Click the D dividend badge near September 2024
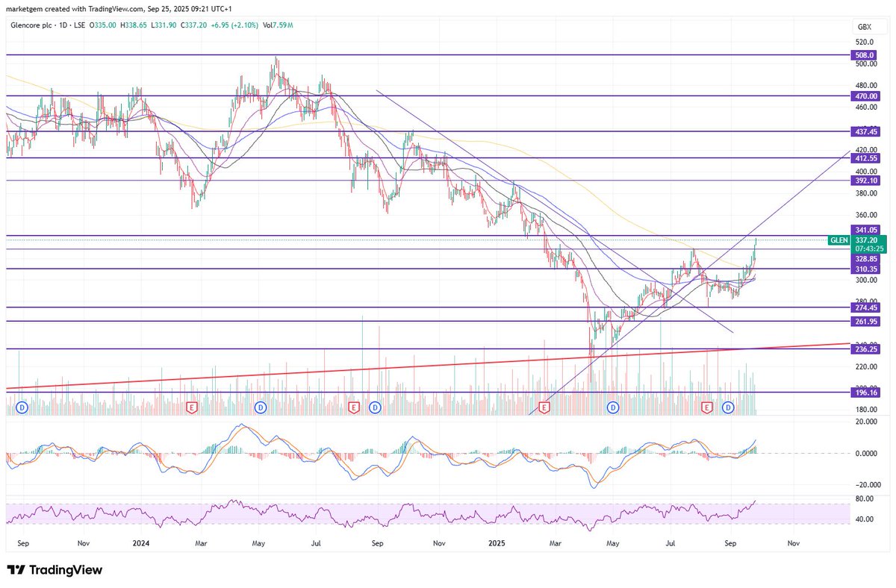The image size is (896, 588). (374, 408)
